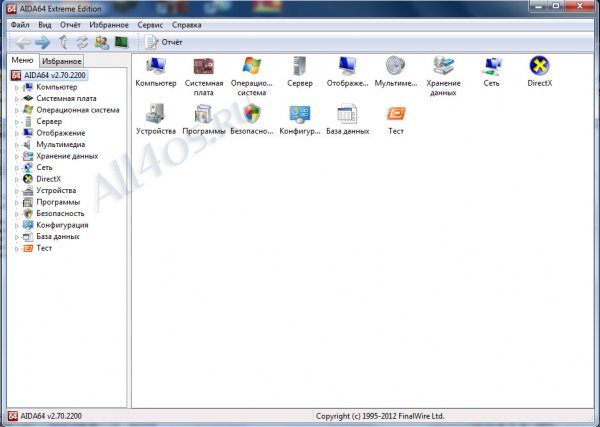The image size is (600, 427).
Task: Click the Up level arrow toolbar button
Action: pos(64,42)
